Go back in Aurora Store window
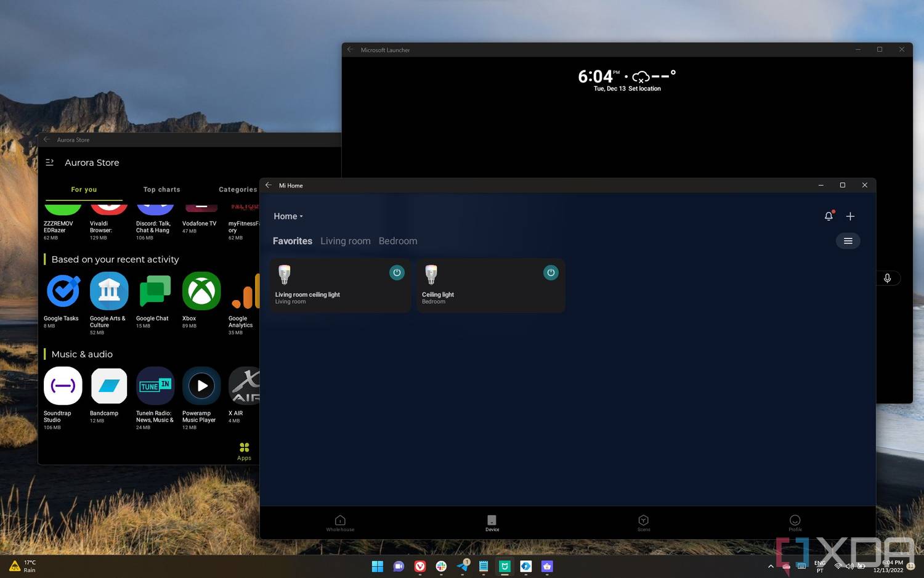The height and width of the screenshot is (578, 924). (x=47, y=140)
